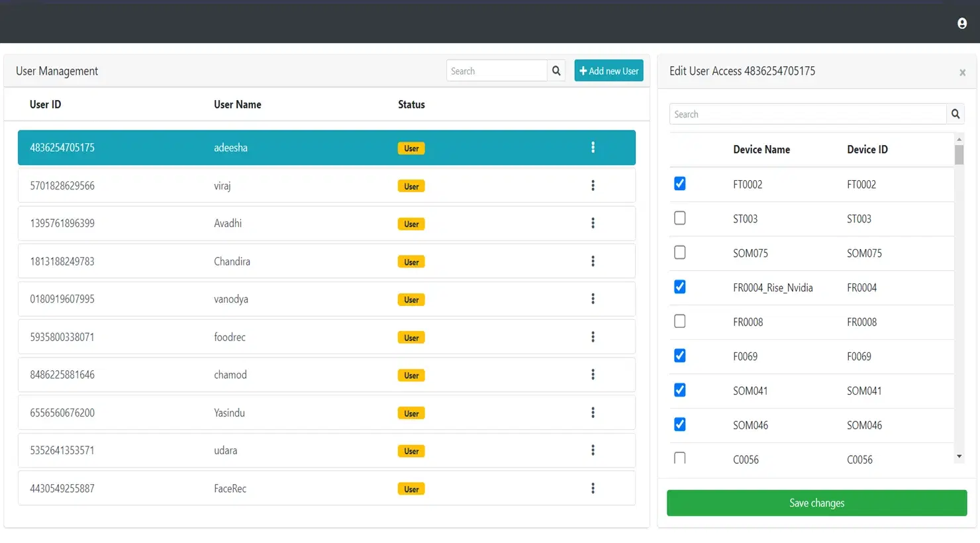Select user ID 5701828629566
The width and height of the screenshot is (980, 543).
click(x=62, y=185)
